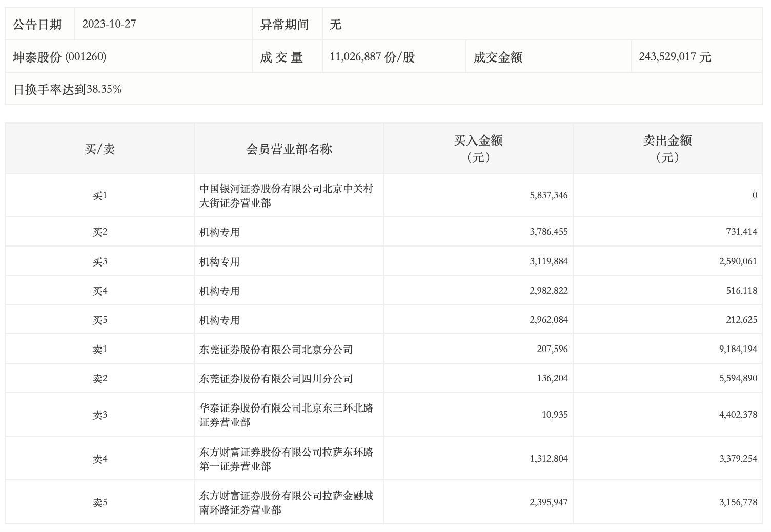Click the 日换手率达到38.35% text row
Screen dimensions: 771x532
point(67,89)
